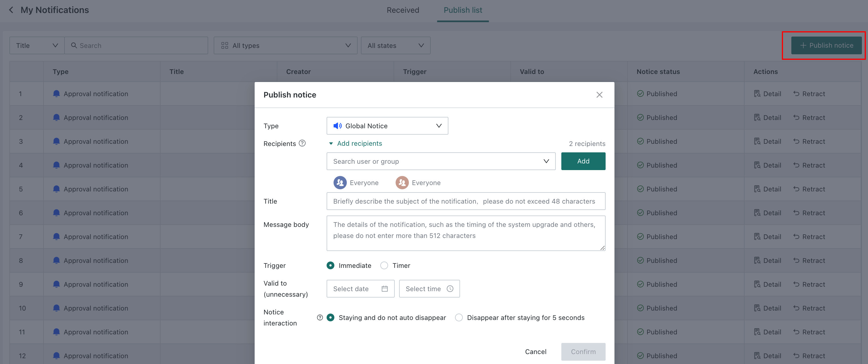
Task: Click the Published check icon in row 7
Action: pyautogui.click(x=640, y=237)
